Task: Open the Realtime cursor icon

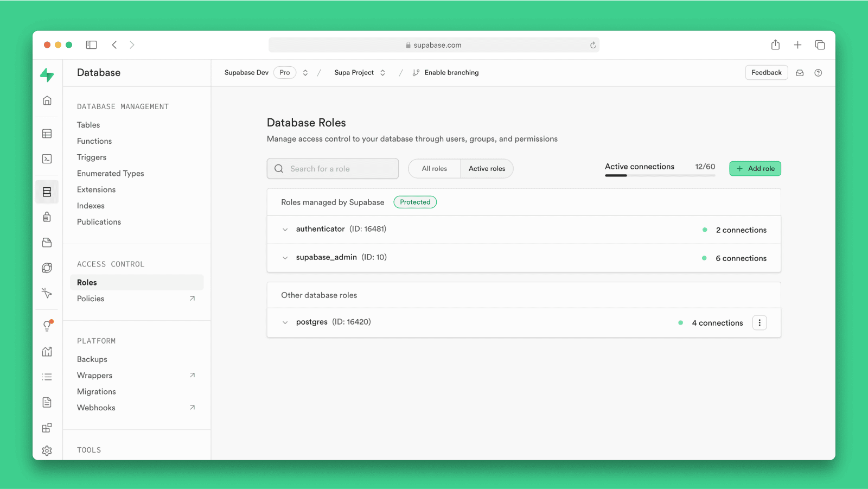Action: 47,293
